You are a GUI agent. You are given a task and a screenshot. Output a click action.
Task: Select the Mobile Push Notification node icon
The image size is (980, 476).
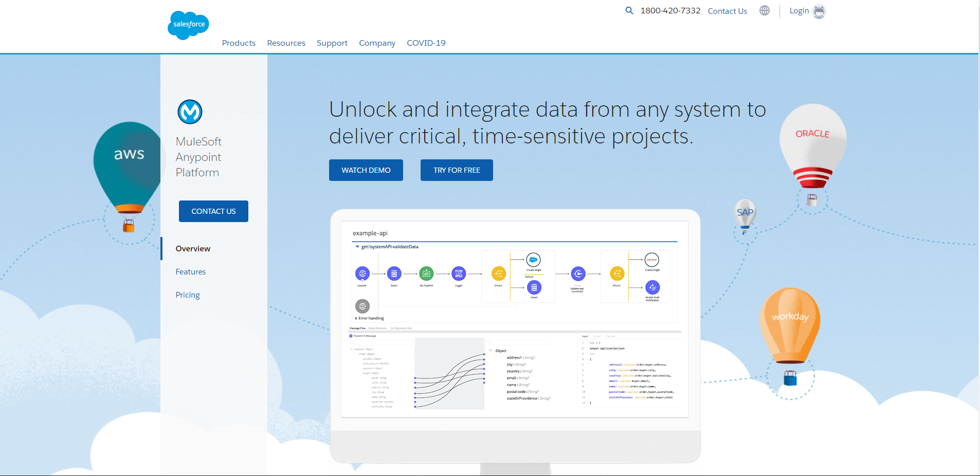click(652, 287)
